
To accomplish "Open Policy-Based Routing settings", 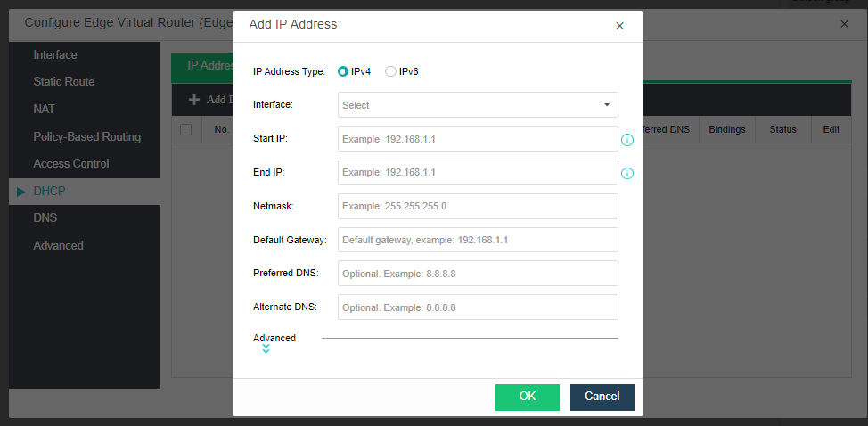I will [x=86, y=136].
